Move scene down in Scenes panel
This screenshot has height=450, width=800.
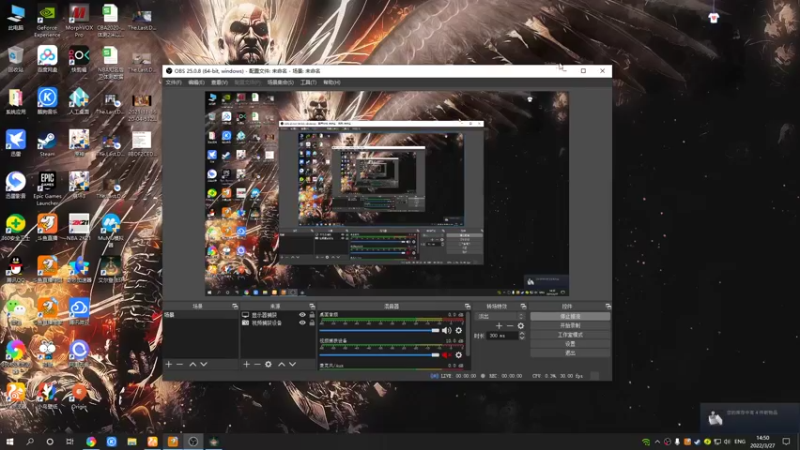click(x=204, y=364)
